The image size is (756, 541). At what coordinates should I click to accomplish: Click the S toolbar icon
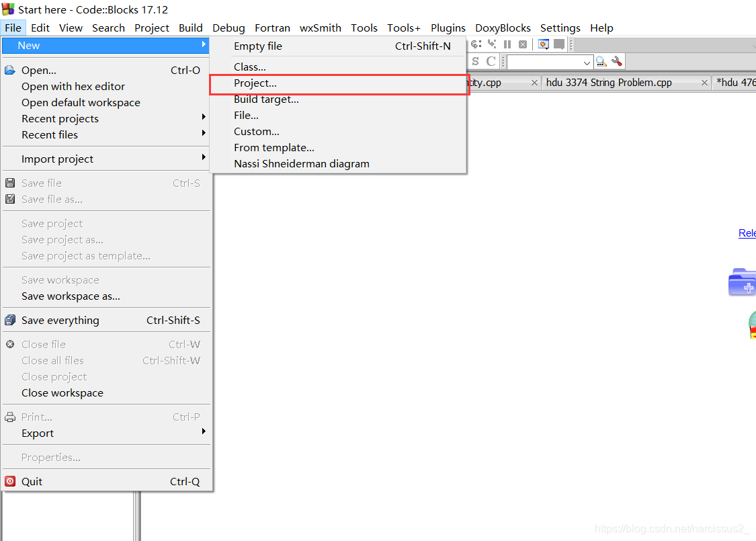(x=475, y=61)
